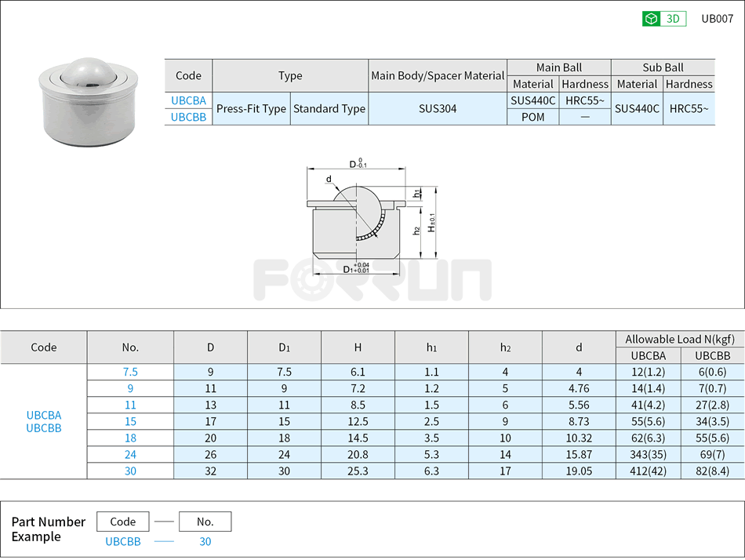Select size No. 9 link

[x=130, y=388]
